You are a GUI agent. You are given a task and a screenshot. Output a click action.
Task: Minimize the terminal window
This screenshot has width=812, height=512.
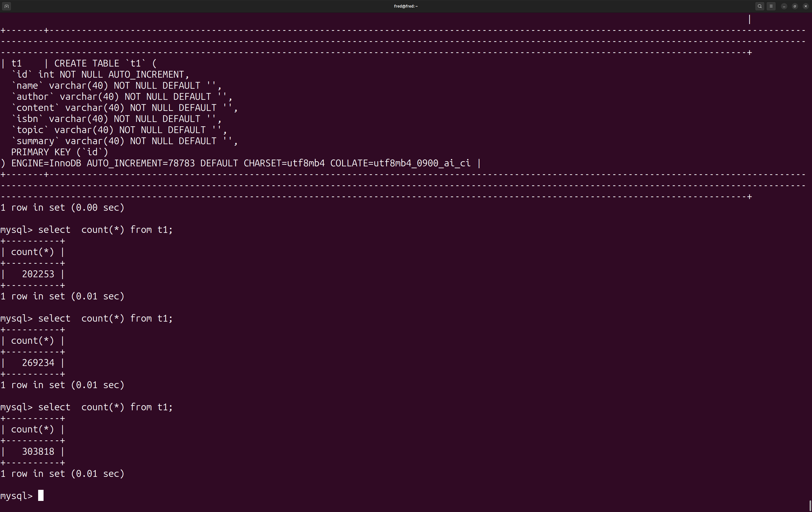[784, 6]
